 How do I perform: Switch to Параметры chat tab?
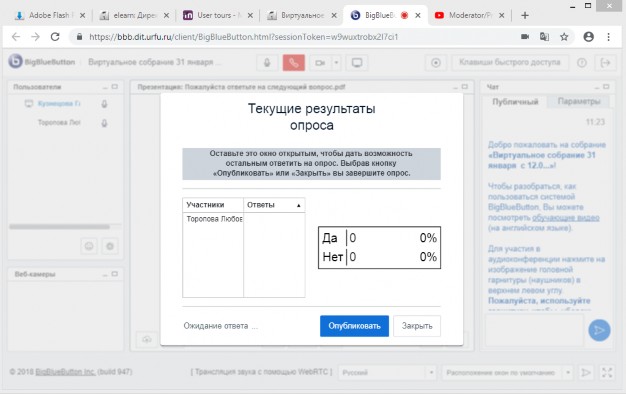pyautogui.click(x=579, y=101)
